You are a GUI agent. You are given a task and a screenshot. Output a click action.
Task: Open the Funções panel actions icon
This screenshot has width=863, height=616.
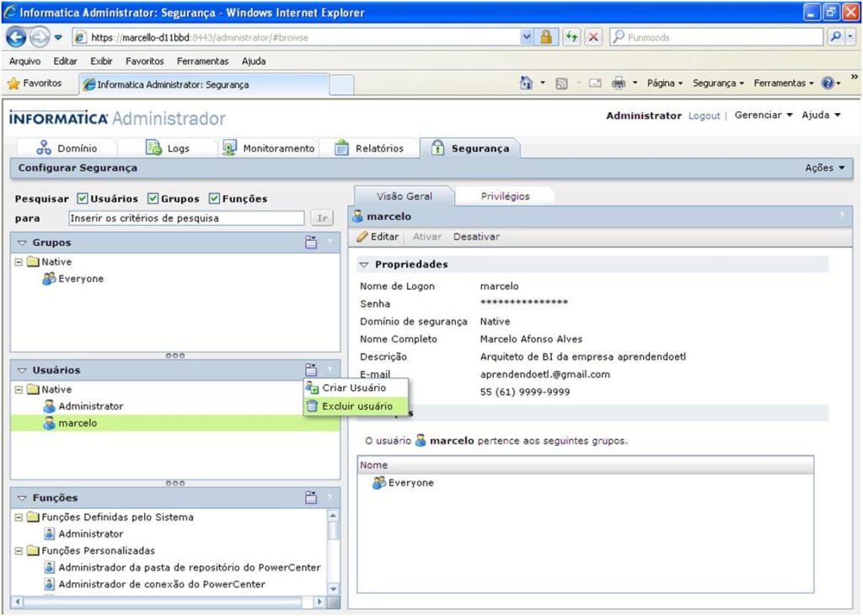(311, 498)
